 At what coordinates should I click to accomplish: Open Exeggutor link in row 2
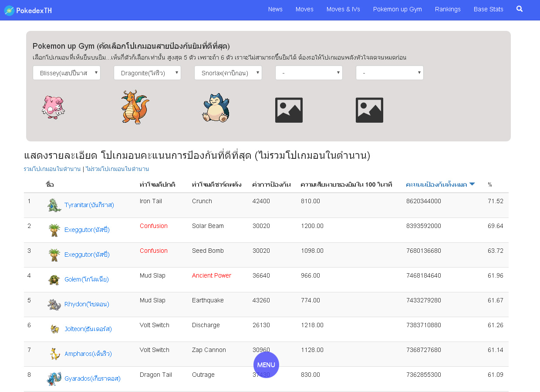tap(87, 230)
